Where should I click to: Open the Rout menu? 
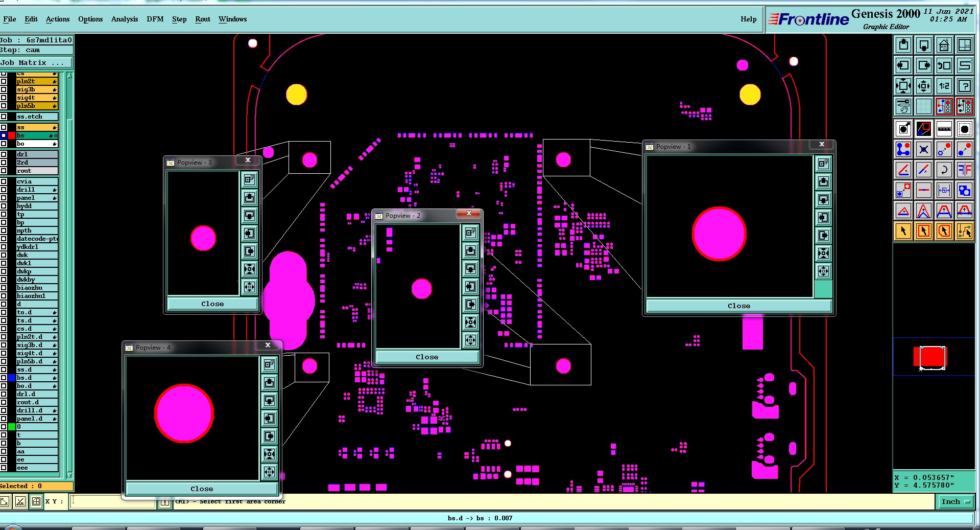point(203,19)
